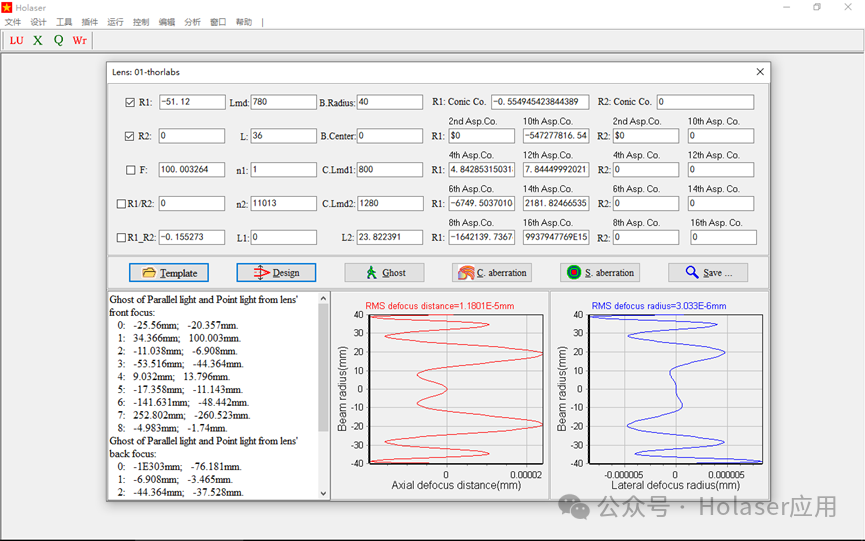Click the ghost list scrollbar thumb

point(323,367)
